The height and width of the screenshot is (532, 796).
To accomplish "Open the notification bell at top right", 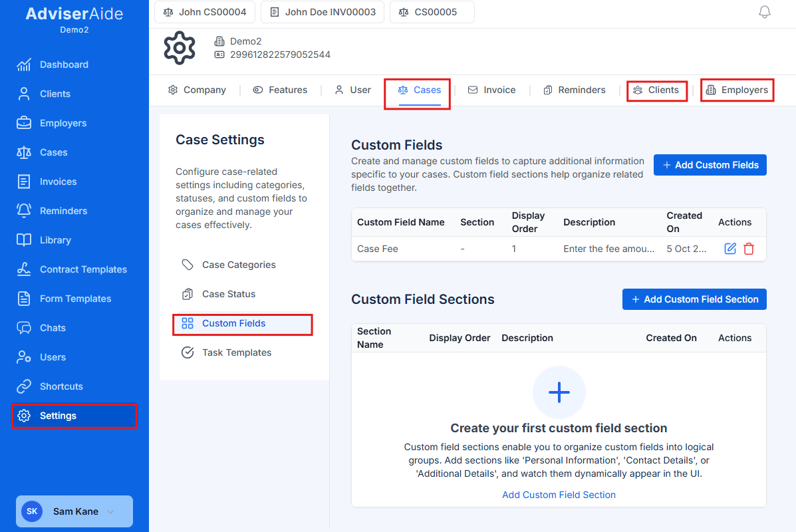I will click(764, 11).
